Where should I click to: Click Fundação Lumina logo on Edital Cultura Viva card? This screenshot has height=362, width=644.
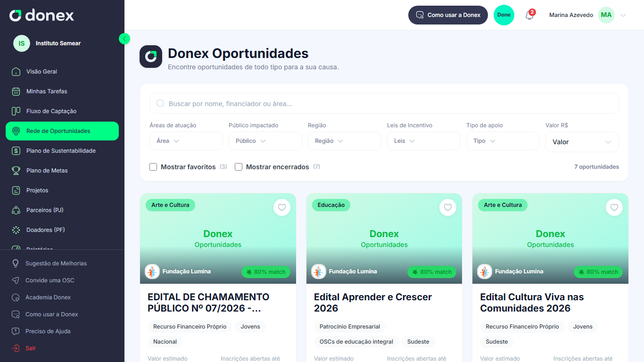pyautogui.click(x=485, y=271)
